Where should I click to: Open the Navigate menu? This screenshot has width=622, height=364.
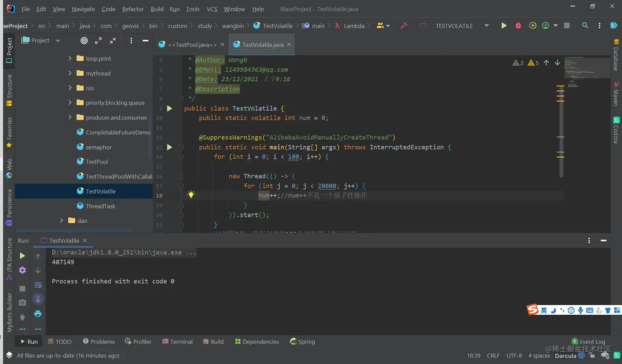tap(83, 9)
